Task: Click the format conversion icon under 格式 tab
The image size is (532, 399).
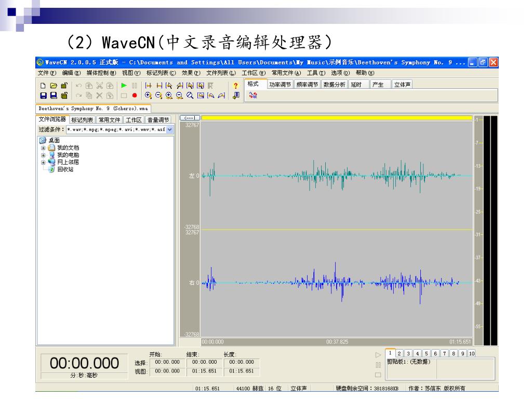Action: pos(253,96)
